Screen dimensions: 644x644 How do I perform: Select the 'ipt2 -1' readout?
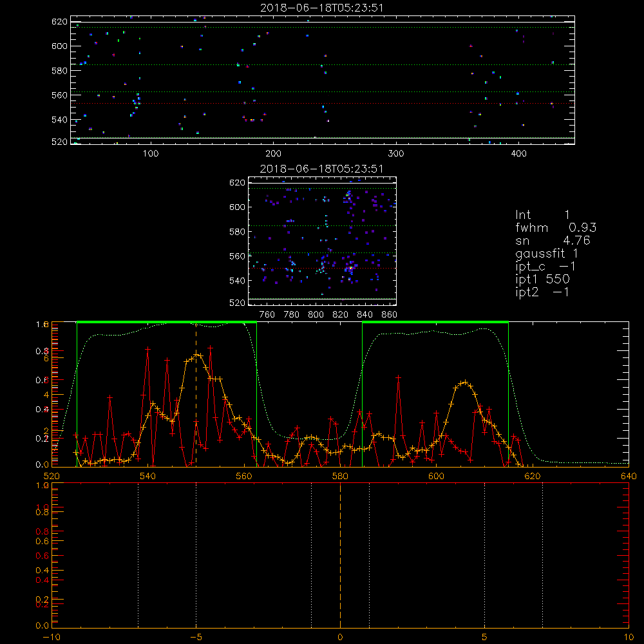click(542, 292)
